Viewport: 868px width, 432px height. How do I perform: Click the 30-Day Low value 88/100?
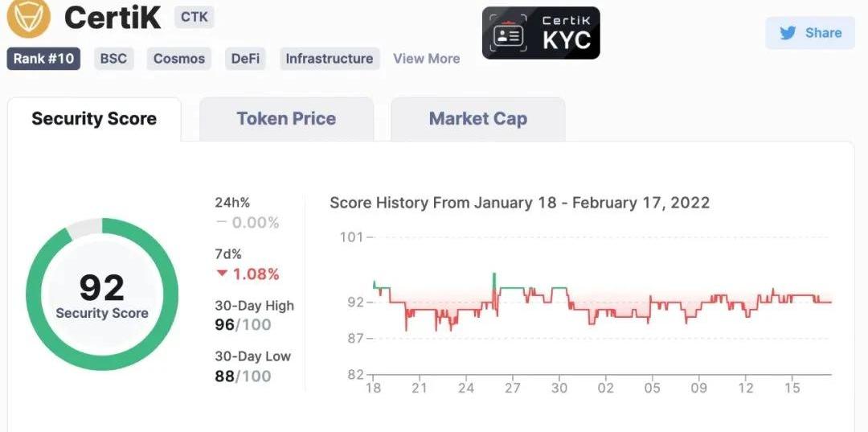tap(243, 376)
